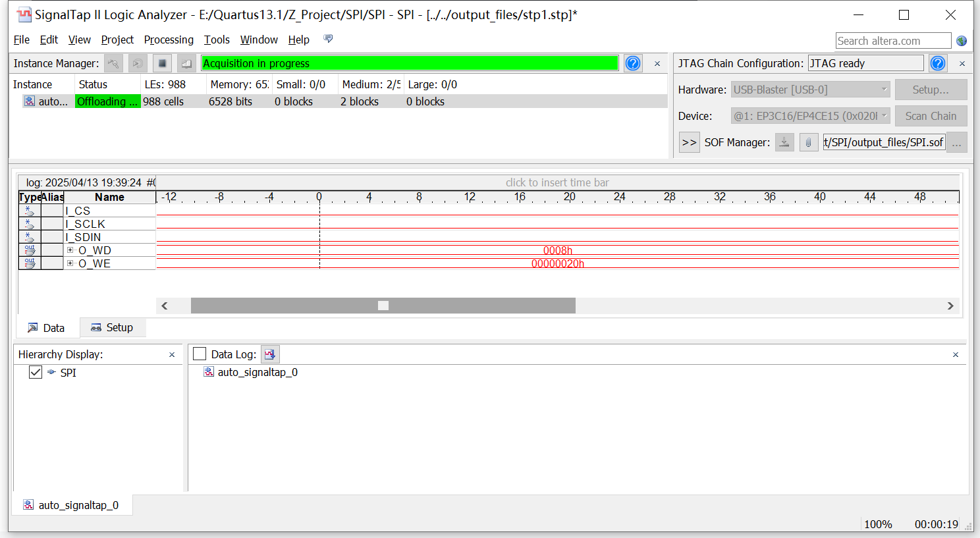
Task: Click the horizontal waveform scrollbar thumb
Action: tap(383, 306)
